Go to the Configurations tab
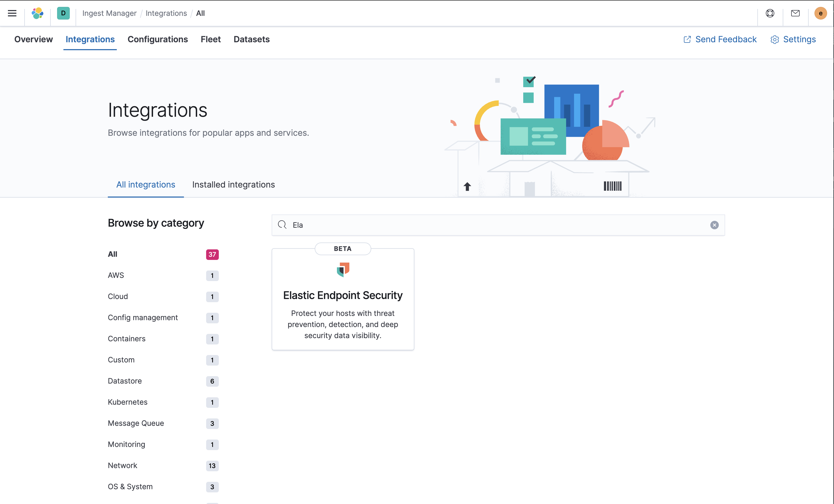The width and height of the screenshot is (834, 504). click(157, 39)
